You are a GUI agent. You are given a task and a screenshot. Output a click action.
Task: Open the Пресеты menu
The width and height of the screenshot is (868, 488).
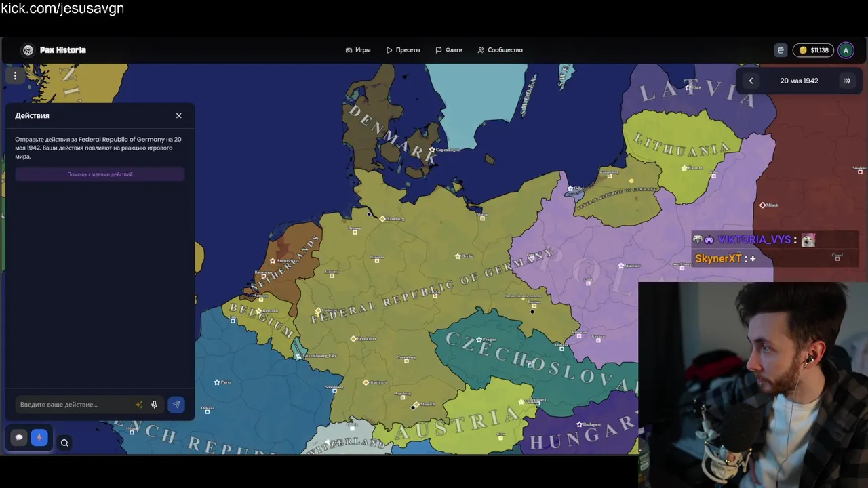point(403,50)
